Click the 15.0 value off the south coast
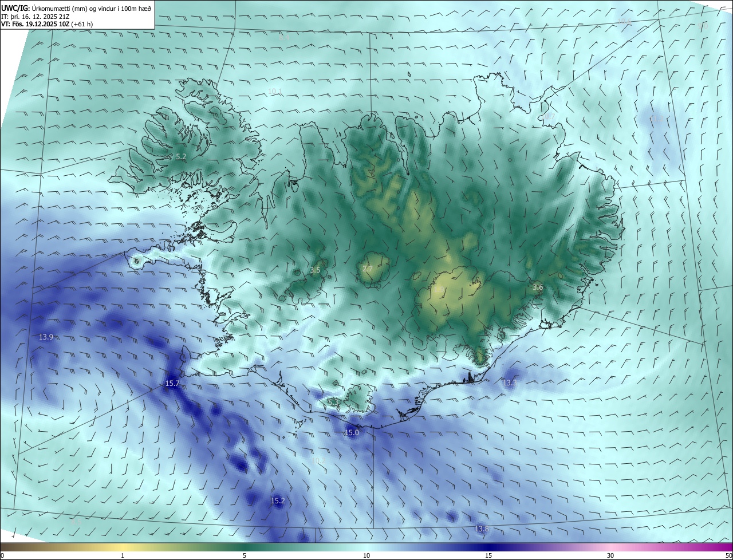Screen dimensions: 733x560 (x=352, y=432)
